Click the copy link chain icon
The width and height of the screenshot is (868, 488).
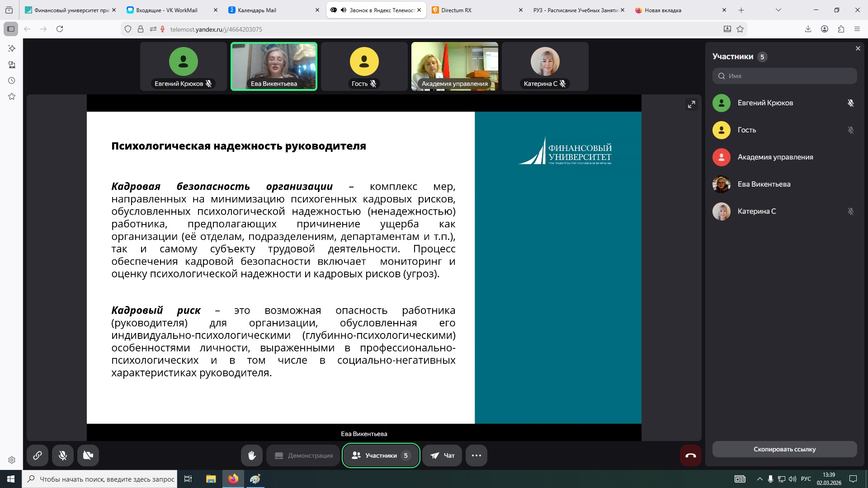[x=38, y=455]
